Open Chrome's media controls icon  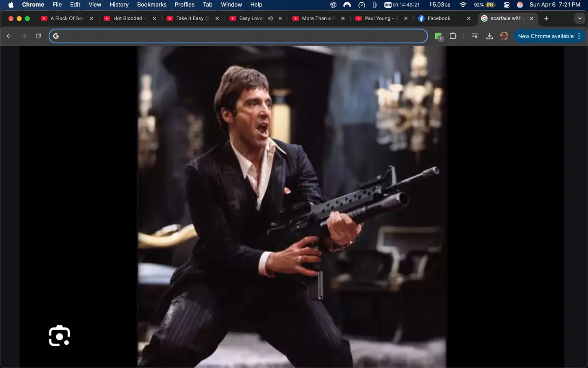tap(474, 36)
